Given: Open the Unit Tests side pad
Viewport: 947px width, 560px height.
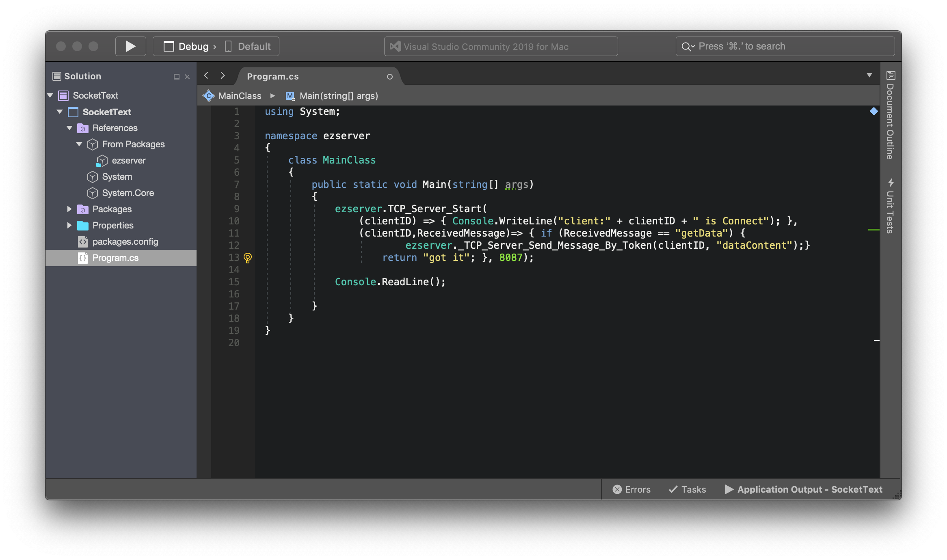Looking at the screenshot, I should coord(890,212).
